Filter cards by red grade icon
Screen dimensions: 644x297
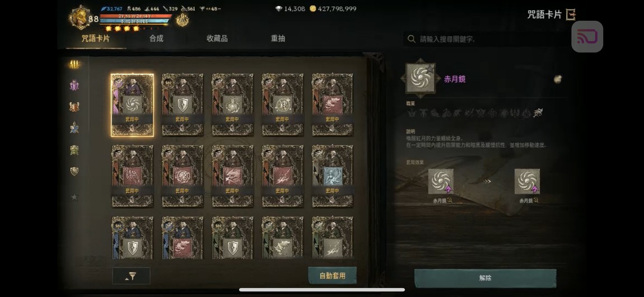click(74, 107)
